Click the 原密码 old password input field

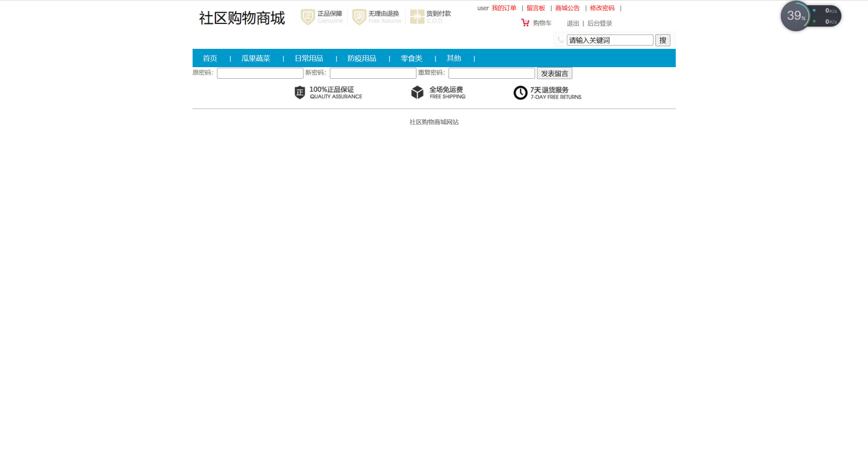260,73
